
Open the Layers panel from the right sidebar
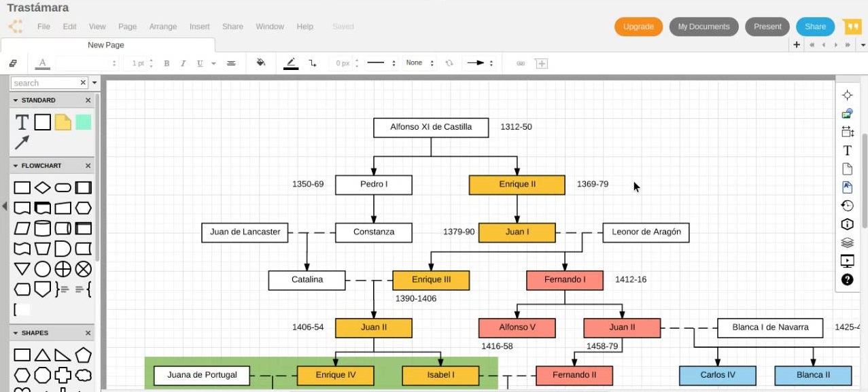tap(847, 242)
